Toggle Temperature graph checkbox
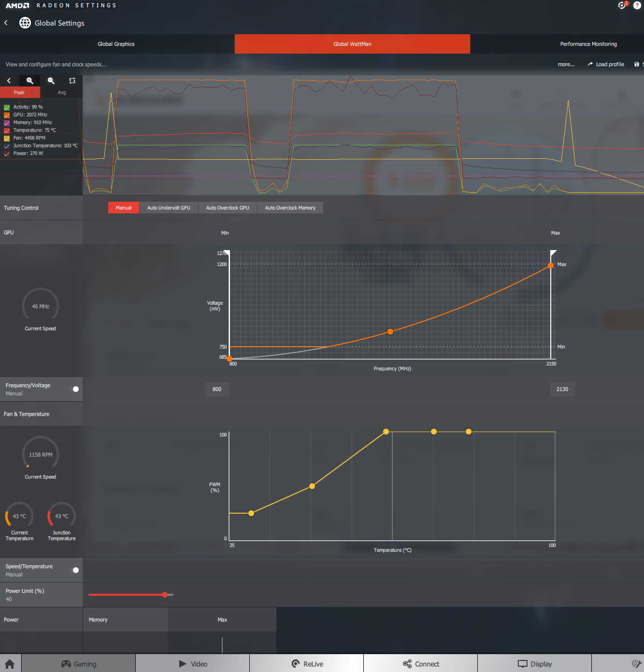The width and height of the screenshot is (644, 672). pyautogui.click(x=7, y=130)
